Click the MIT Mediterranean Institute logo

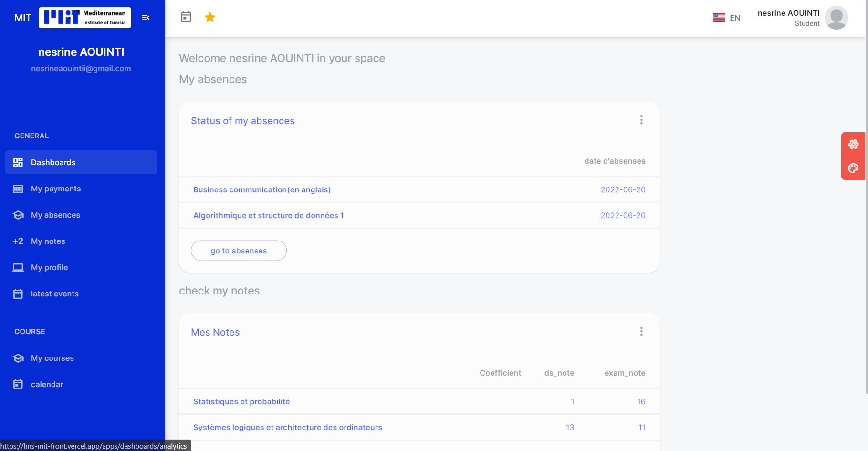tap(84, 18)
